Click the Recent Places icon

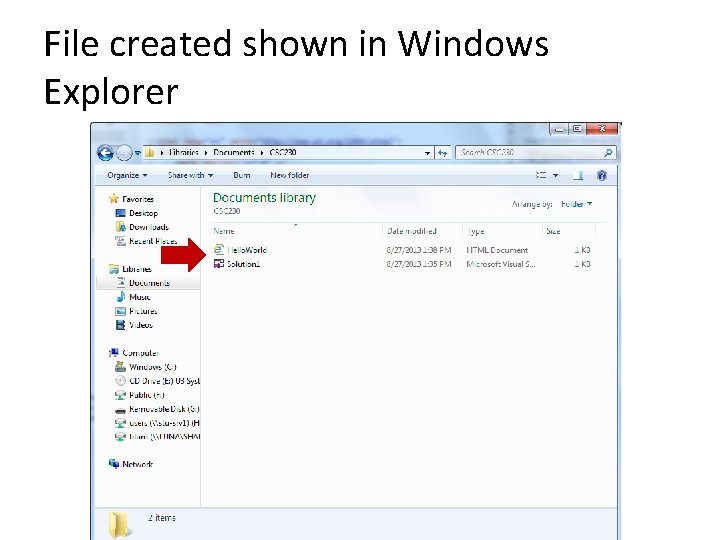[x=120, y=241]
